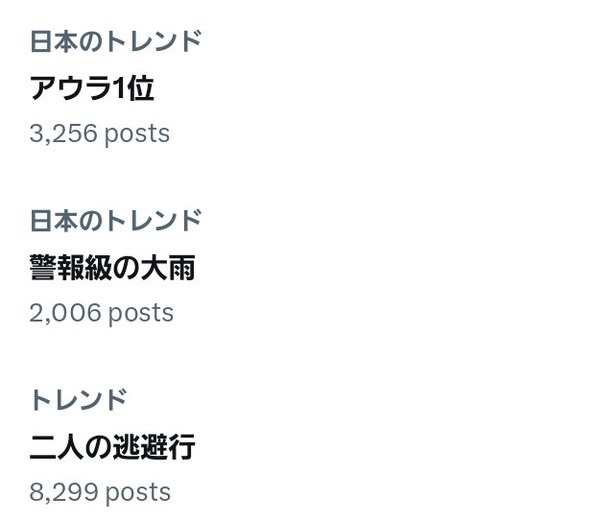Click the 2,006 posts count
Image resolution: width=611 pixels, height=516 pixels.
101,313
